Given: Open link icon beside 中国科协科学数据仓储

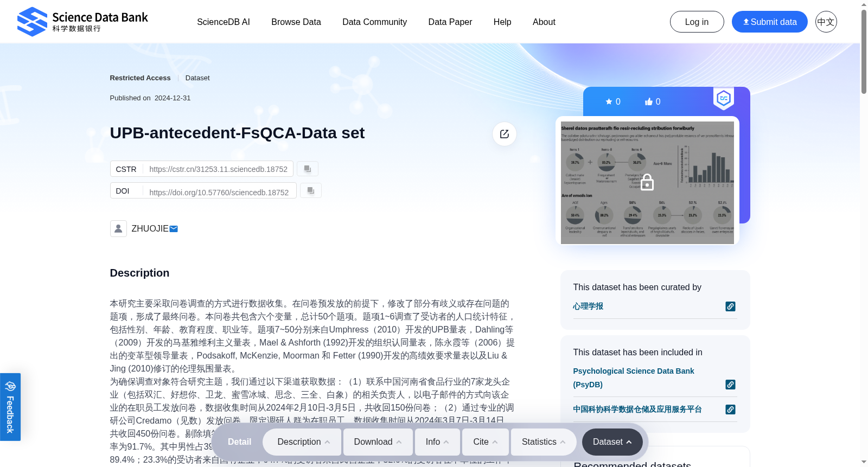Looking at the screenshot, I should (731, 410).
